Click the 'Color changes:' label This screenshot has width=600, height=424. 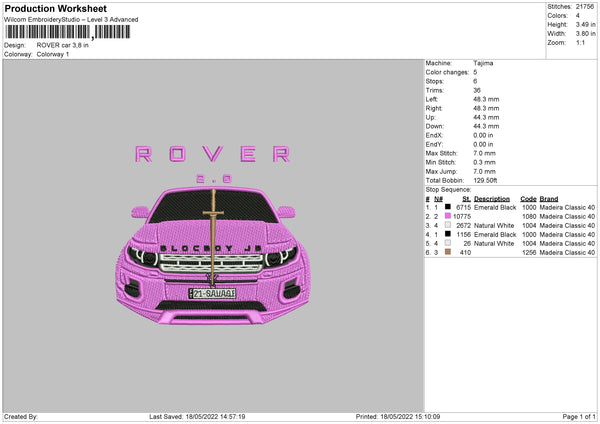pos(447,72)
